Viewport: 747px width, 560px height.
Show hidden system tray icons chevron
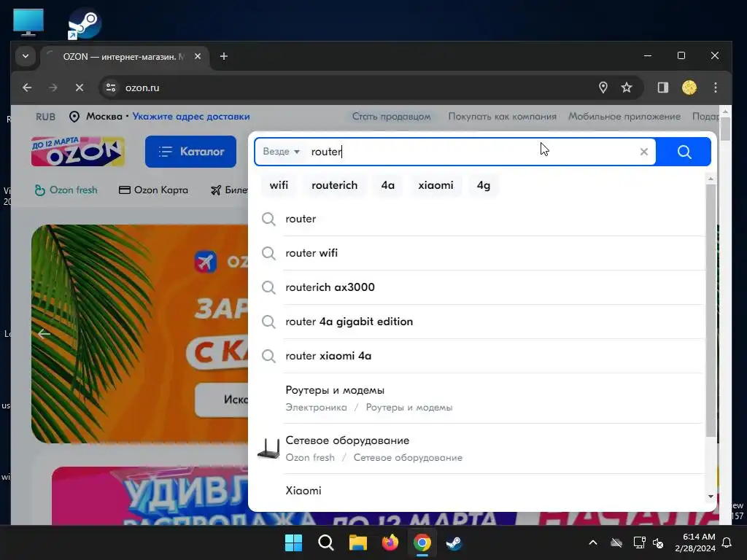593,542
